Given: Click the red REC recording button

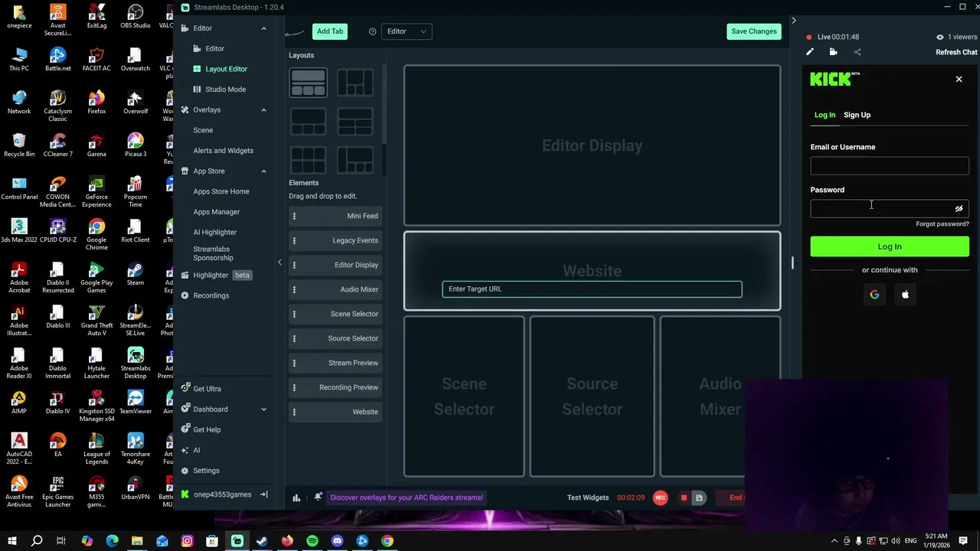Looking at the screenshot, I should click(x=660, y=497).
